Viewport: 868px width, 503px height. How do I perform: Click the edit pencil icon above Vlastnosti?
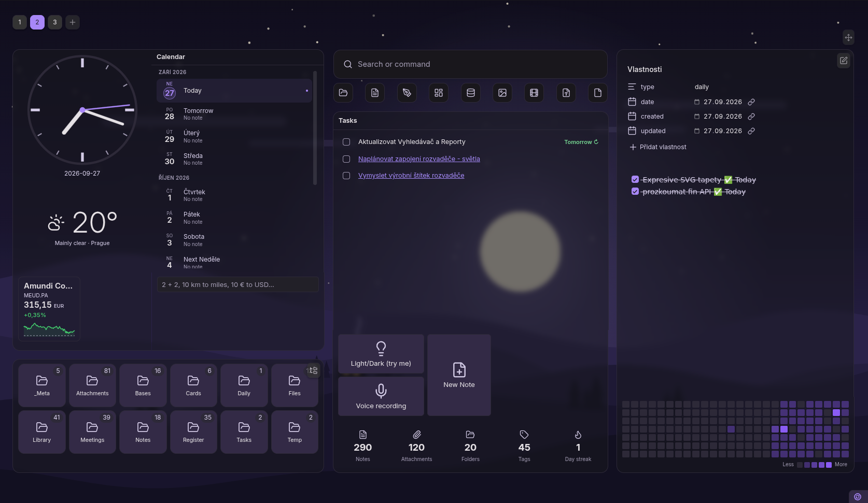point(844,61)
